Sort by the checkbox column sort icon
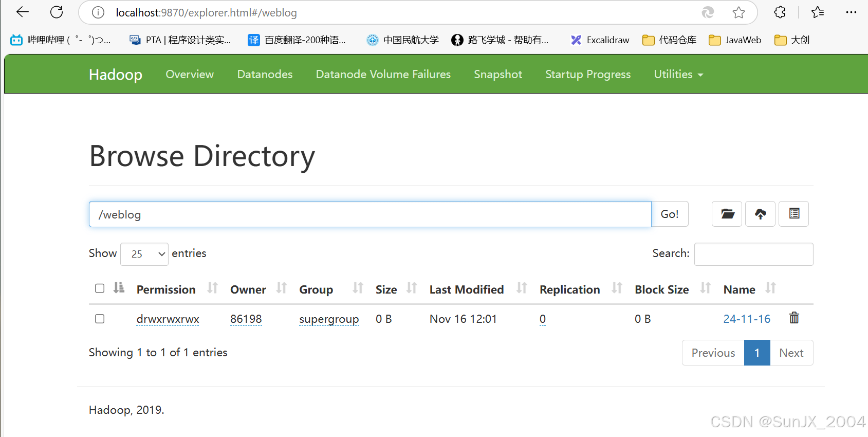Screen dimensions: 868x437 [119, 287]
